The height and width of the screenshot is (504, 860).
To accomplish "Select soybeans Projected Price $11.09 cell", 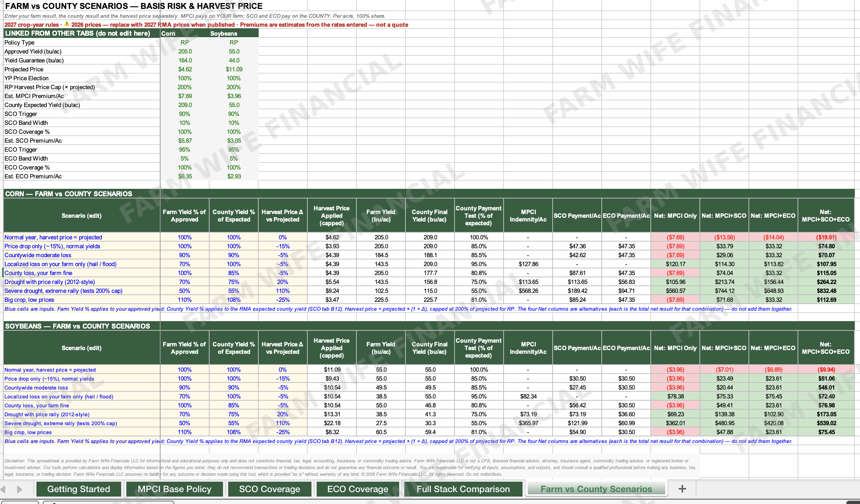I will point(234,69).
